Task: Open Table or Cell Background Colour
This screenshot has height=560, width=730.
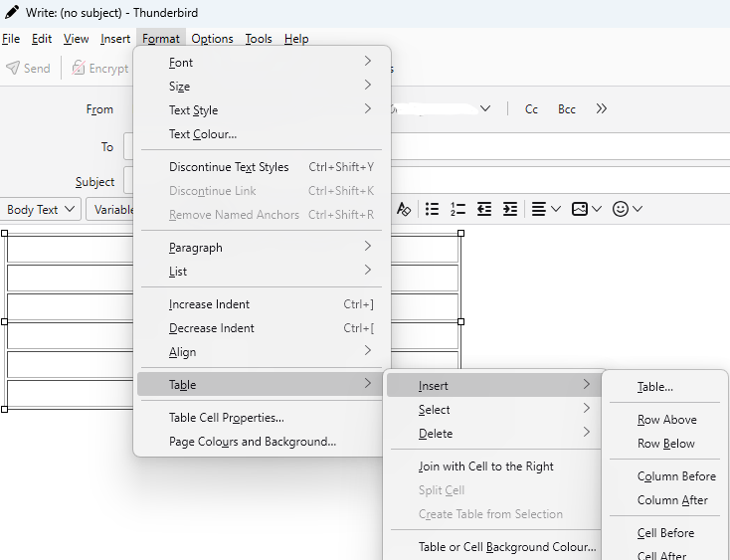Action: pos(507,547)
